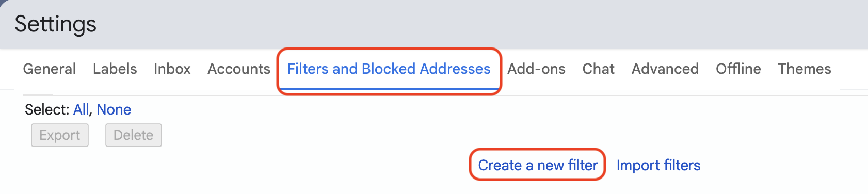Choose None to deselect filters
This screenshot has width=868, height=194.
point(114,109)
